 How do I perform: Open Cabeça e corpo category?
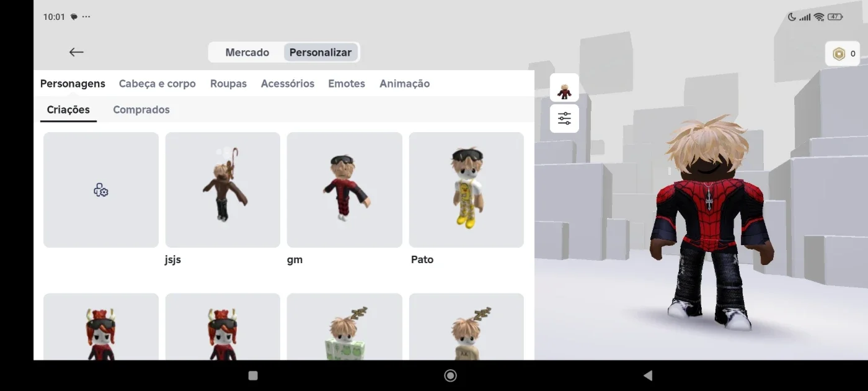(x=157, y=84)
